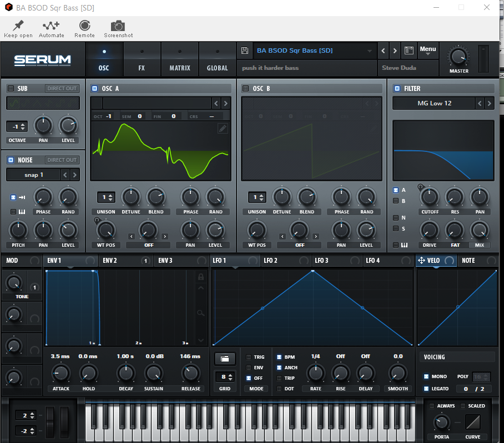This screenshot has width=504, height=443.
Task: Open the OSC A waveform pencil editor
Action: coord(223,129)
